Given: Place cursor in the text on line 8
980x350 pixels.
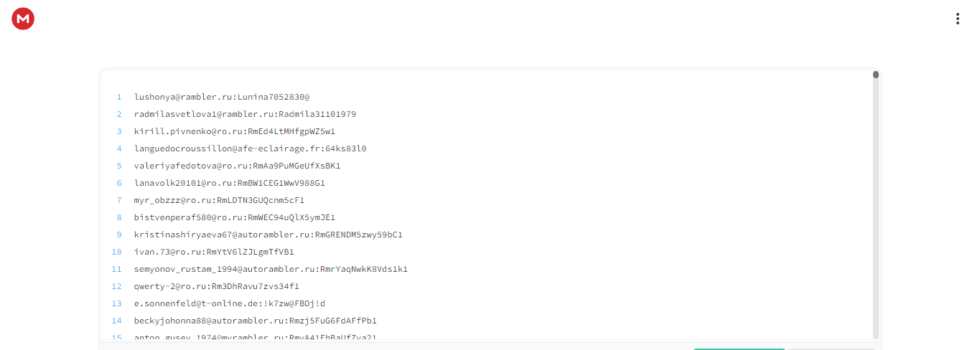Looking at the screenshot, I should (x=235, y=217).
